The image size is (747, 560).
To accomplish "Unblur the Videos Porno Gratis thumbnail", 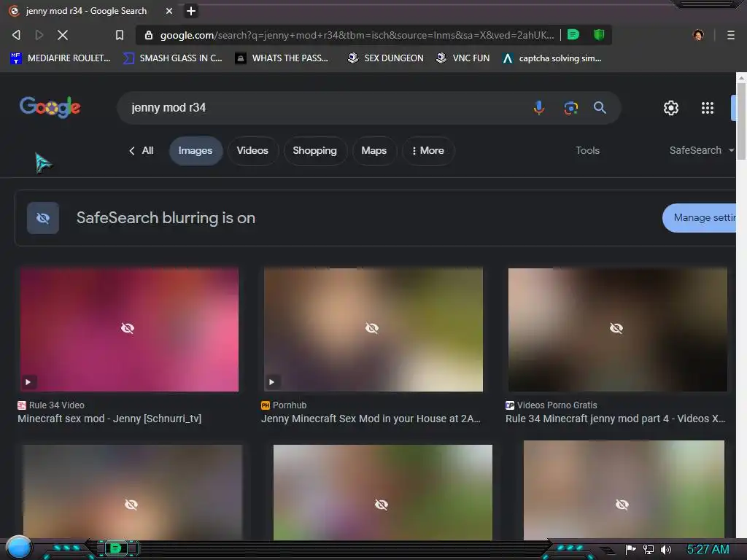I will (x=617, y=329).
